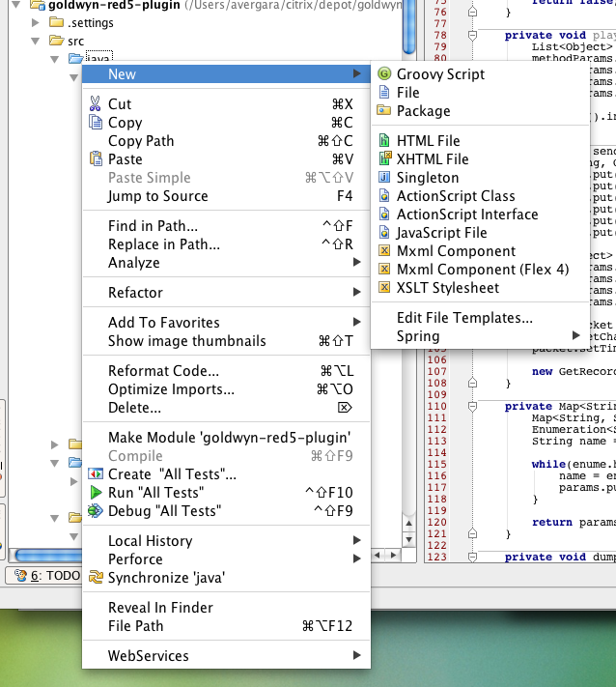
Task: Choose Optimize Imports...
Action: [x=226, y=389]
